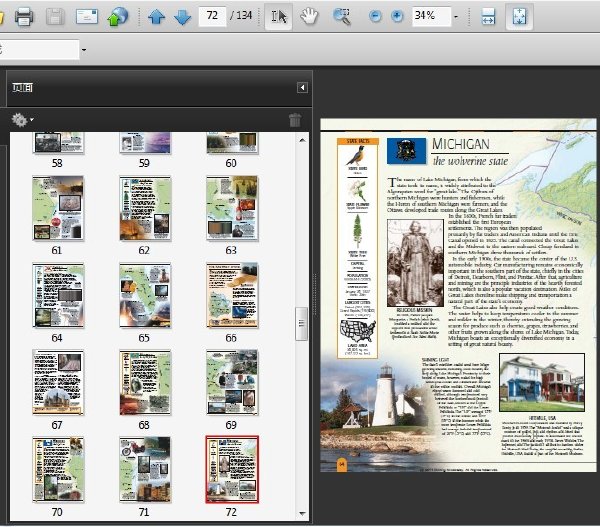The image size is (600, 527).
Task: Click the trash delete pages icon
Action: 295,120
